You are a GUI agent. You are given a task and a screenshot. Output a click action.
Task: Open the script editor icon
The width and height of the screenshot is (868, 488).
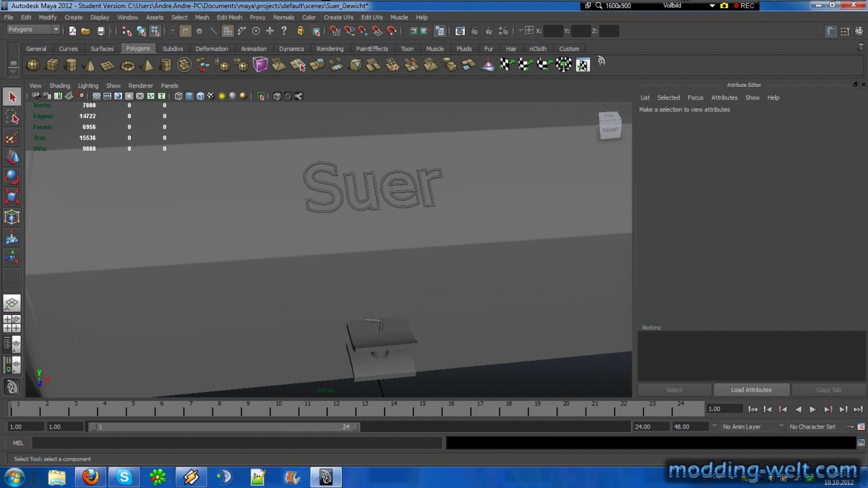861,443
